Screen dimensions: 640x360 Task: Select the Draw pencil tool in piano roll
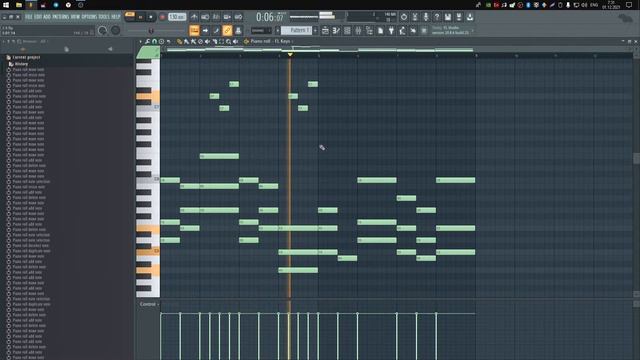(x=179, y=42)
